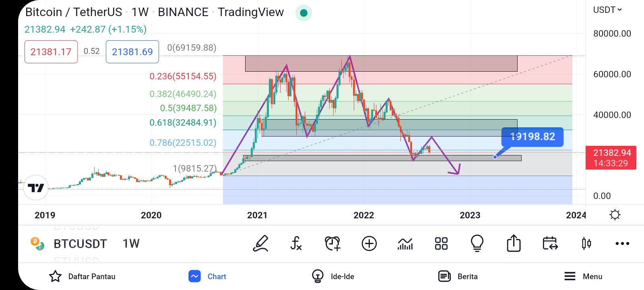Open the chart type bars icon
The image size is (644, 290).
pos(405,243)
